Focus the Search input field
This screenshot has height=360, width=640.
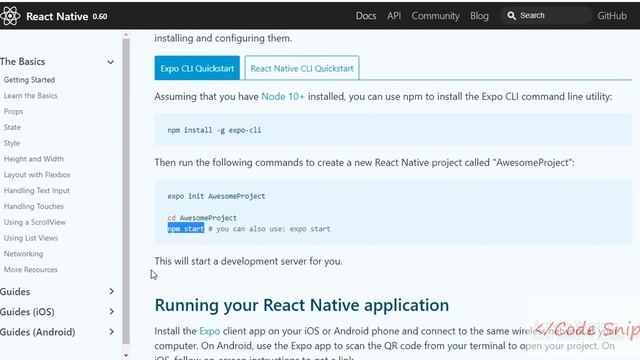547,16
